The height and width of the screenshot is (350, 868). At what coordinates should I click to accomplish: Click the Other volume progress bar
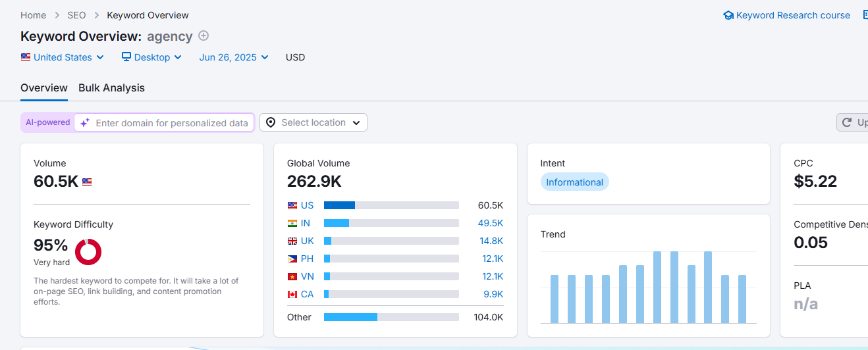391,317
